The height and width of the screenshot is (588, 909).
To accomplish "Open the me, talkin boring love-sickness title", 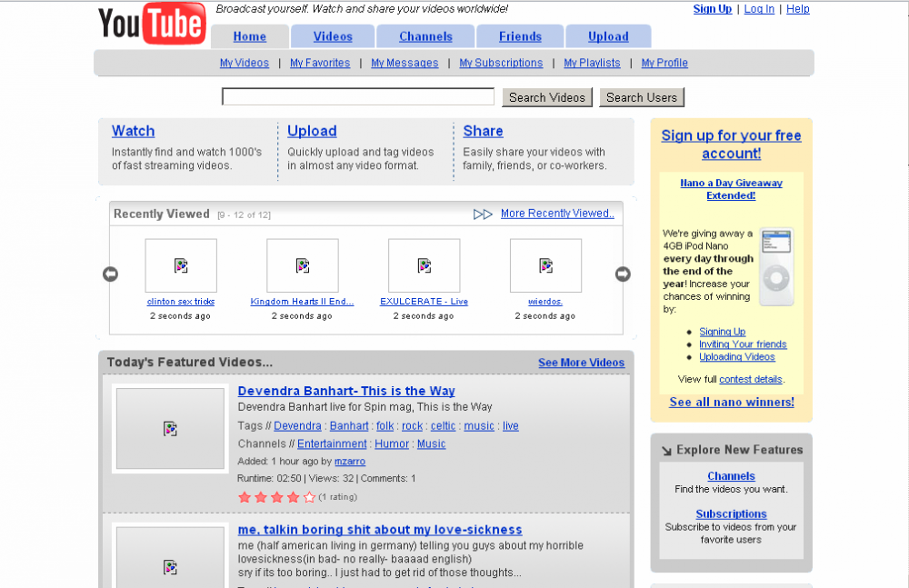I will pyautogui.click(x=380, y=530).
